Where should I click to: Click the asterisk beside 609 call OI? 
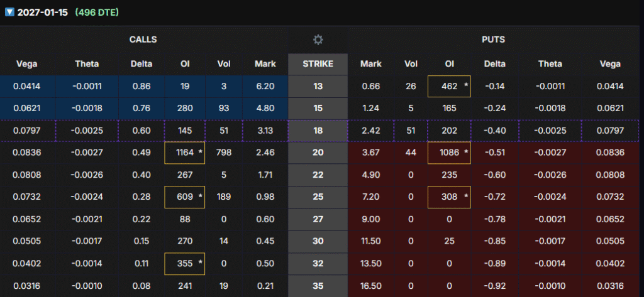(x=200, y=197)
